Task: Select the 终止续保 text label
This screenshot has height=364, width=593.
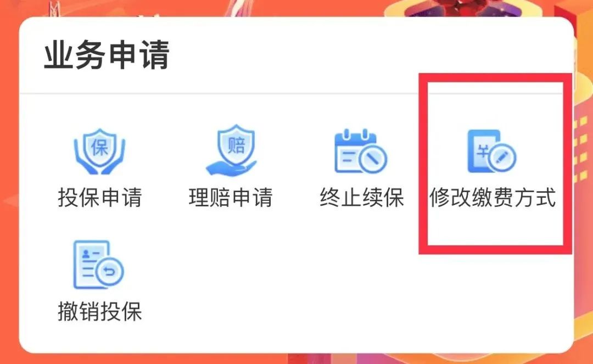Action: (362, 197)
